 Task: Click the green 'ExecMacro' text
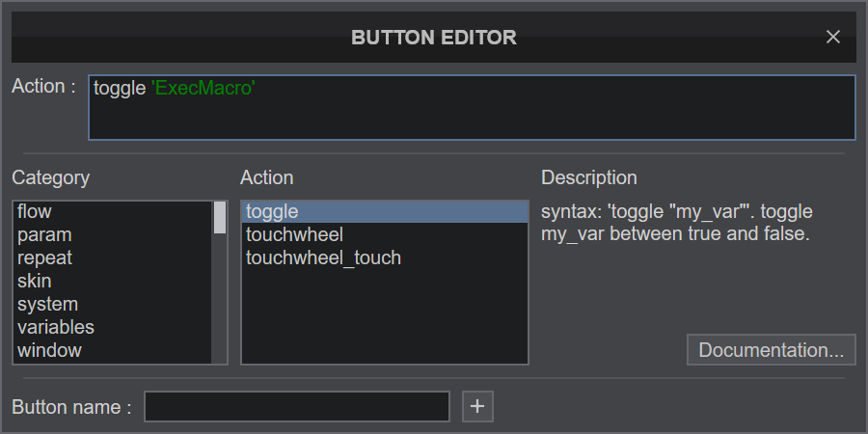203,89
